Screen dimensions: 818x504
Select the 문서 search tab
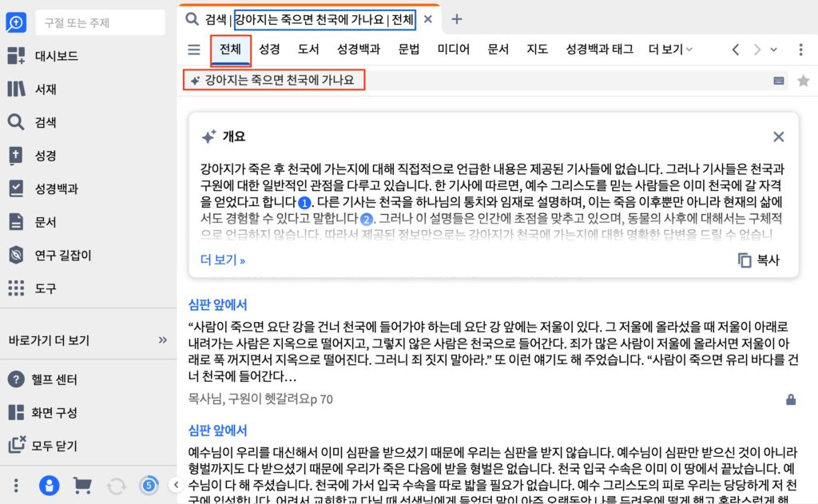[x=498, y=50]
